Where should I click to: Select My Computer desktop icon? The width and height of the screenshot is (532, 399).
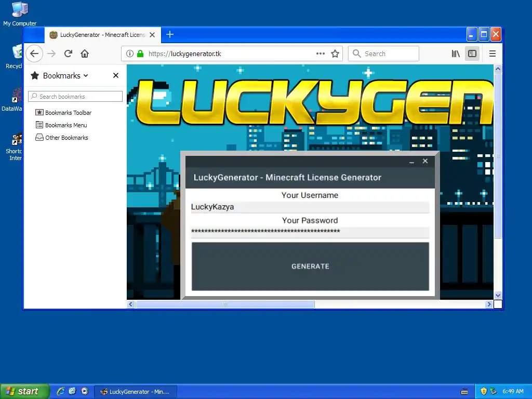pos(20,14)
